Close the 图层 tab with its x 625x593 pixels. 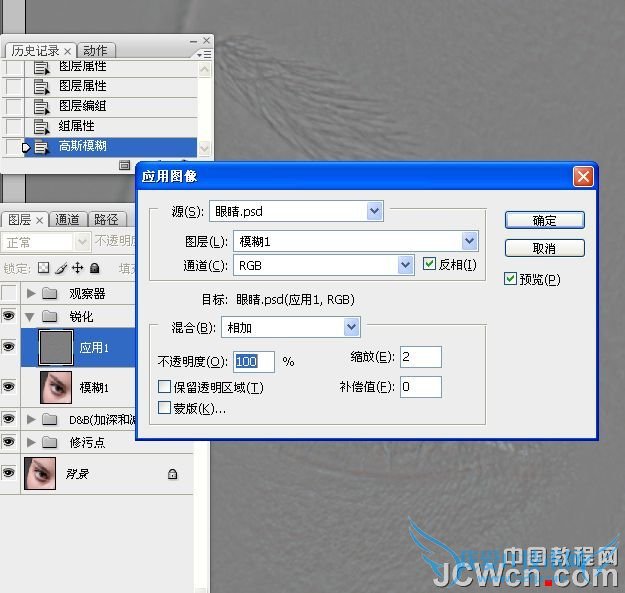pyautogui.click(x=39, y=220)
